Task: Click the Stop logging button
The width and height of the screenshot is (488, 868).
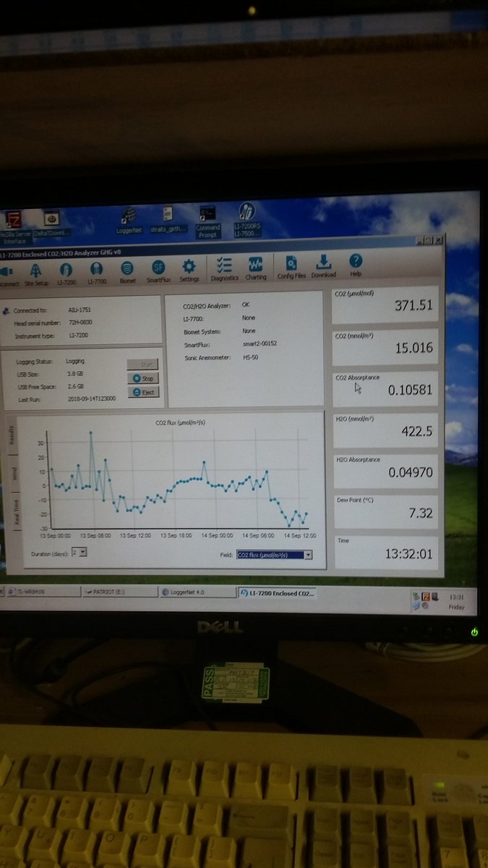Action: click(143, 378)
